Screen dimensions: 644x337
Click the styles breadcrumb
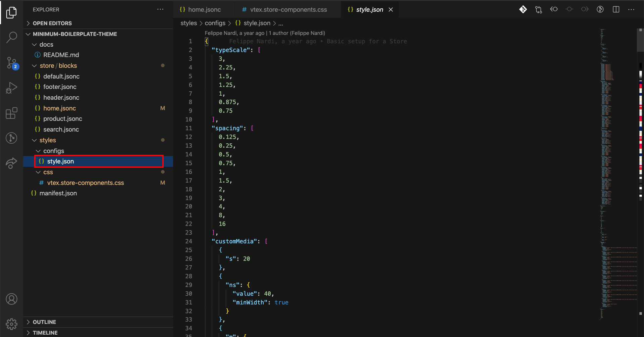(x=189, y=23)
